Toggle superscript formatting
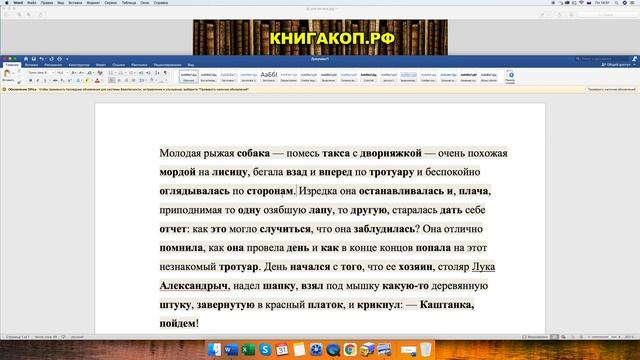Viewport: 640px width, 360px height. (x=69, y=80)
